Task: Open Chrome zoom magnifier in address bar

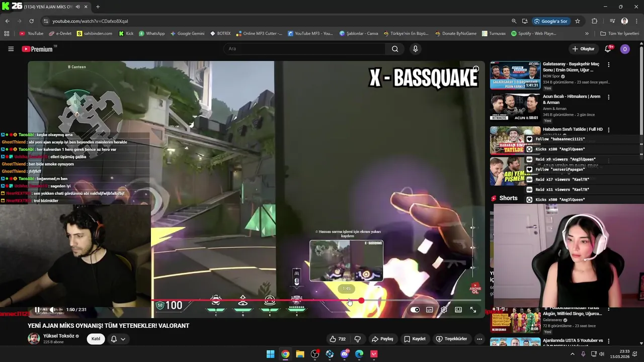Action: click(x=514, y=21)
